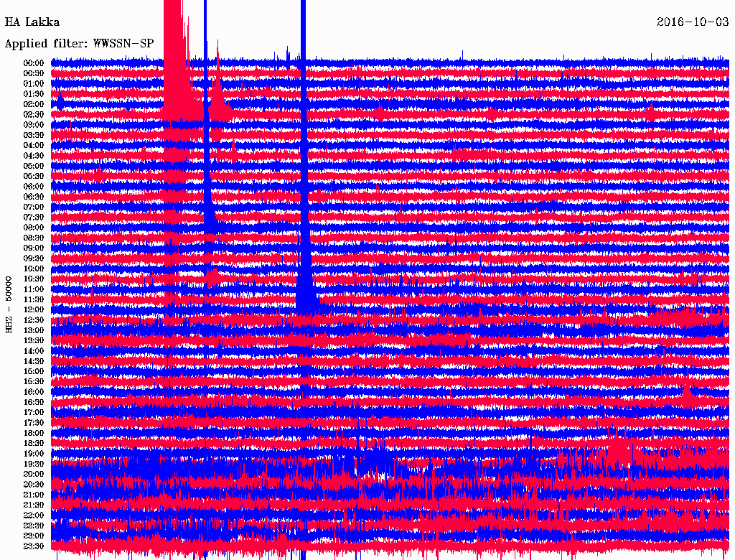Select the 23:00 time label
Screen dimensions: 735x560
point(34,536)
